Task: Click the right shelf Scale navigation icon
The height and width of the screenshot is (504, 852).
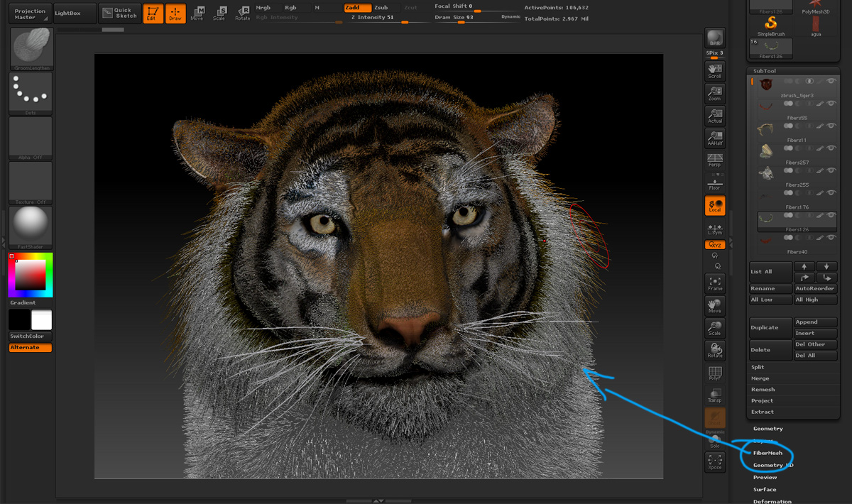Action: (x=715, y=329)
